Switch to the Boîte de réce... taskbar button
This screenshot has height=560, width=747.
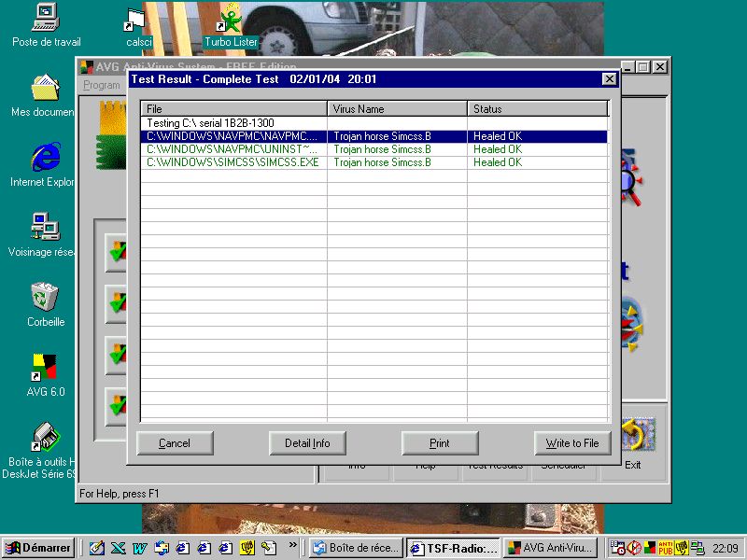coord(357,548)
